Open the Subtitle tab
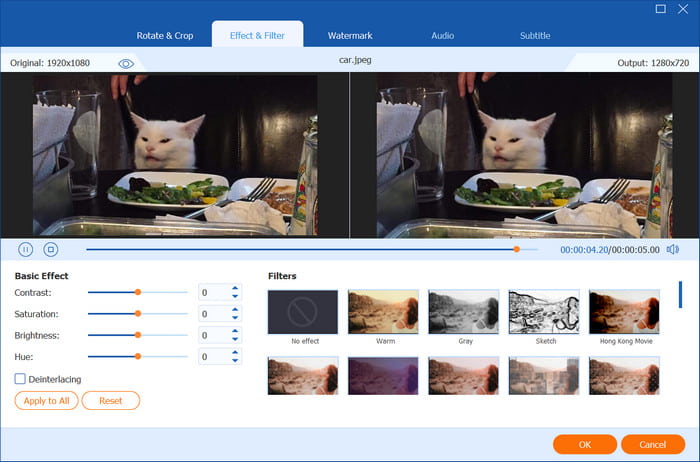The height and width of the screenshot is (462, 700). click(x=535, y=36)
